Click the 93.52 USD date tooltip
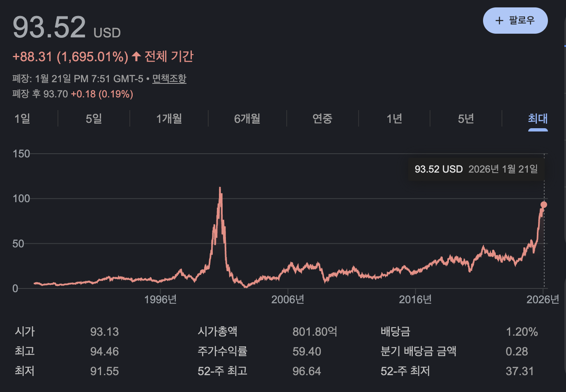This screenshot has height=392, width=566. [476, 169]
